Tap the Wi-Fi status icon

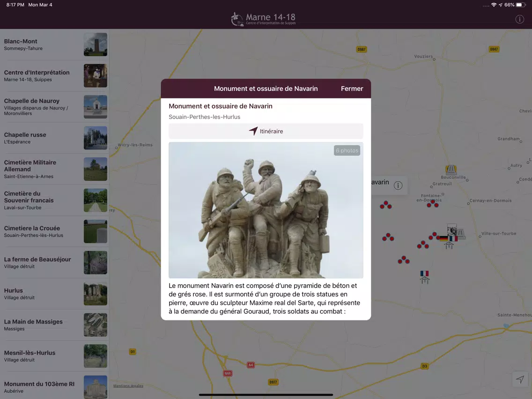pos(494,5)
